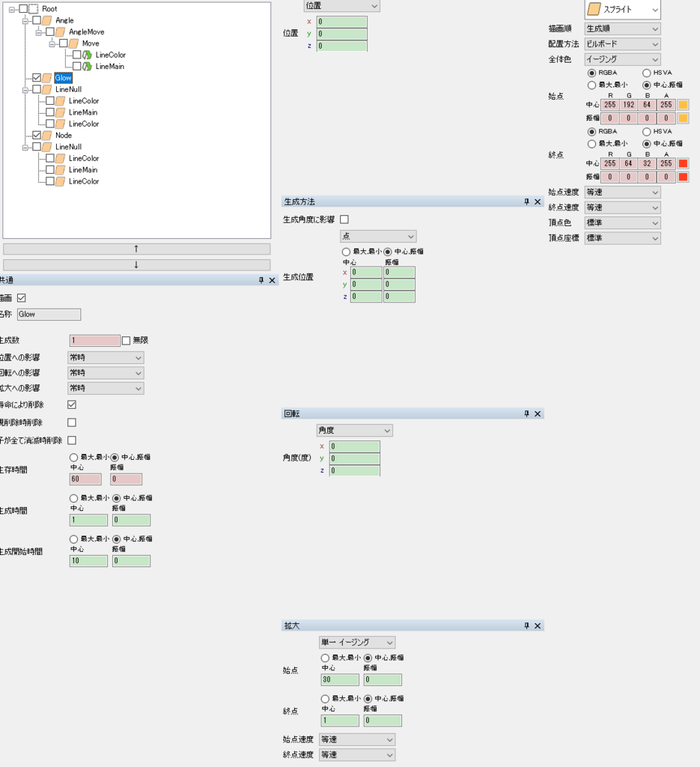The width and height of the screenshot is (700, 767).
Task: Tick the Root node checkbox
Action: pyautogui.click(x=23, y=9)
